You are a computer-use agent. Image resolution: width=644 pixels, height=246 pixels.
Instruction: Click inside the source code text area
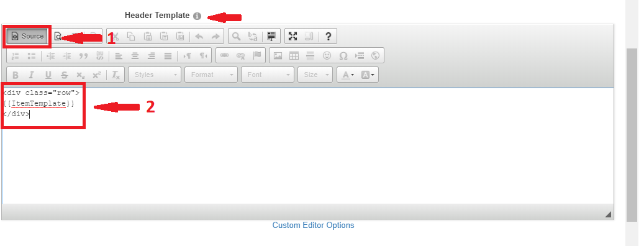tap(308, 146)
